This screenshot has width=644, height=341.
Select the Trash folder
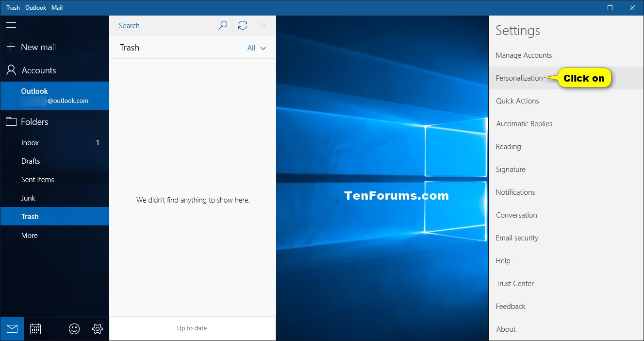click(x=55, y=217)
